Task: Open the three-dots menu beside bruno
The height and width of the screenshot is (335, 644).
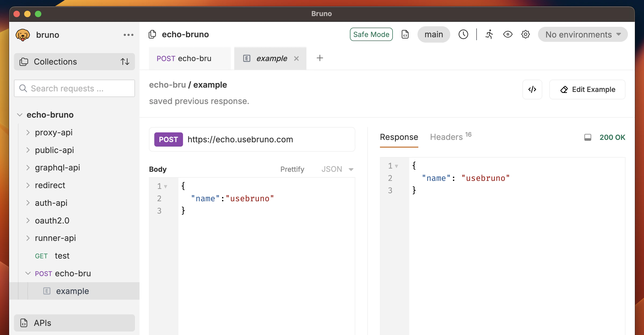Action: [x=128, y=35]
